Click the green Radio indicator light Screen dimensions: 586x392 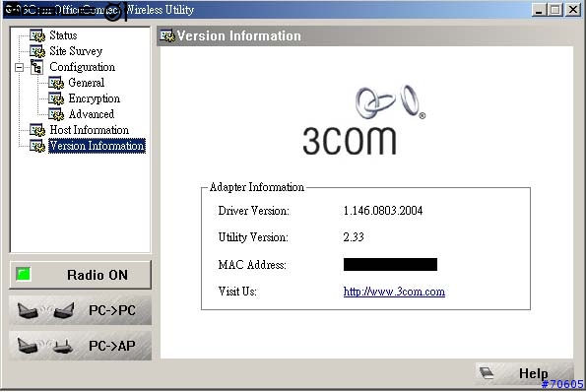[24, 274]
